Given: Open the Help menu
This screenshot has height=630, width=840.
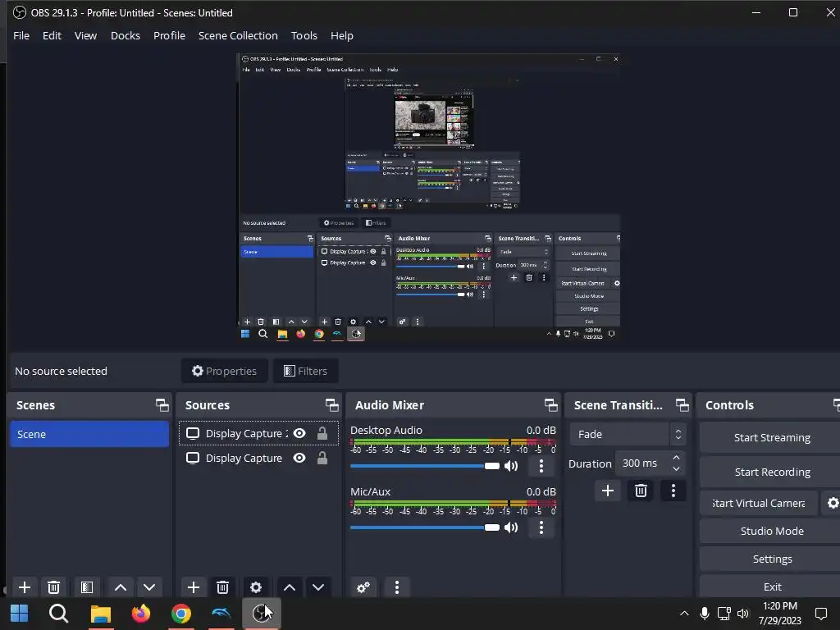Looking at the screenshot, I should point(342,35).
